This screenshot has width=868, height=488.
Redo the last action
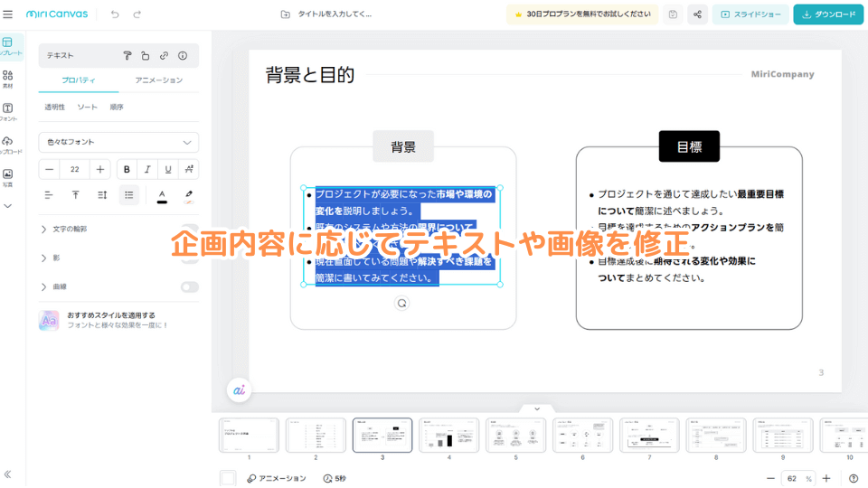137,14
